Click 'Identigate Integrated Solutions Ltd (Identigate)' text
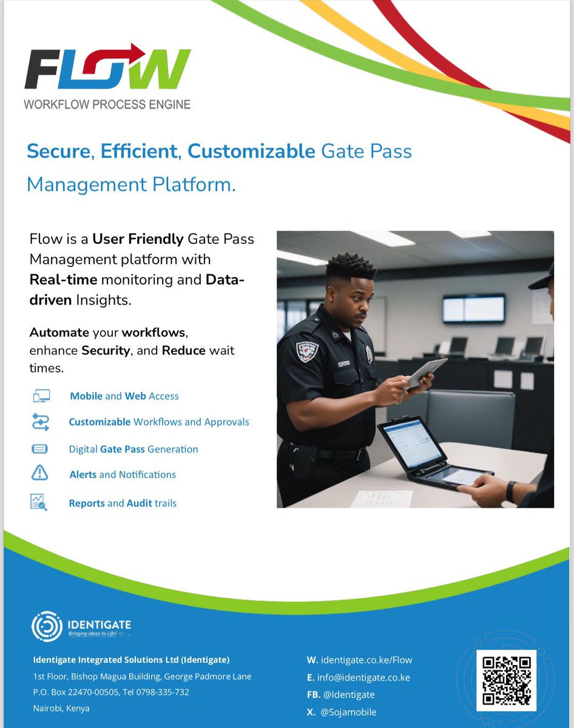574x728 pixels. (x=131, y=659)
